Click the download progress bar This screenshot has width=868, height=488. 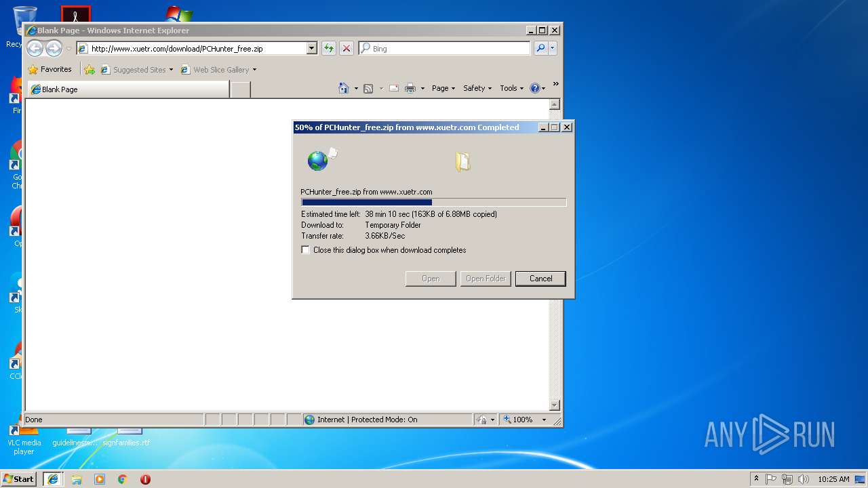pos(434,202)
